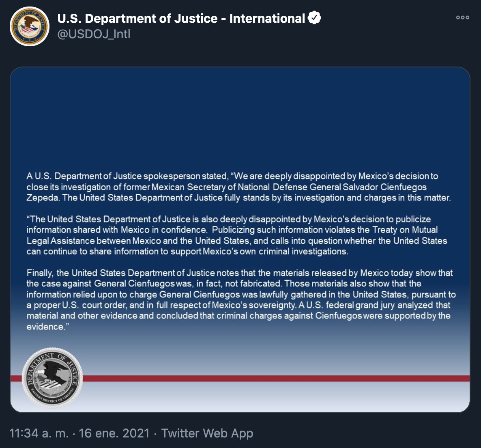This screenshot has height=448, width=481.
Task: Open the attached statement image in full view
Action: click(240, 240)
